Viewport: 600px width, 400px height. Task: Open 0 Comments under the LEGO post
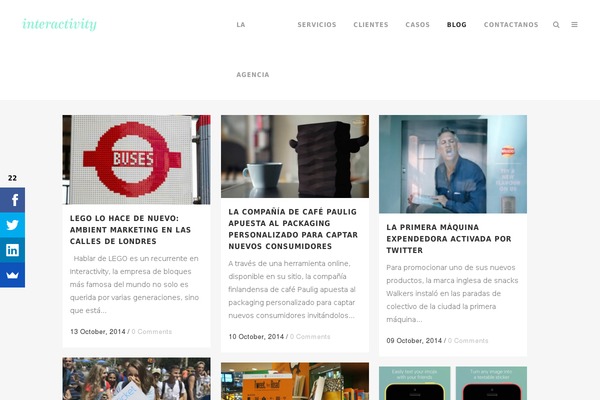tap(152, 331)
